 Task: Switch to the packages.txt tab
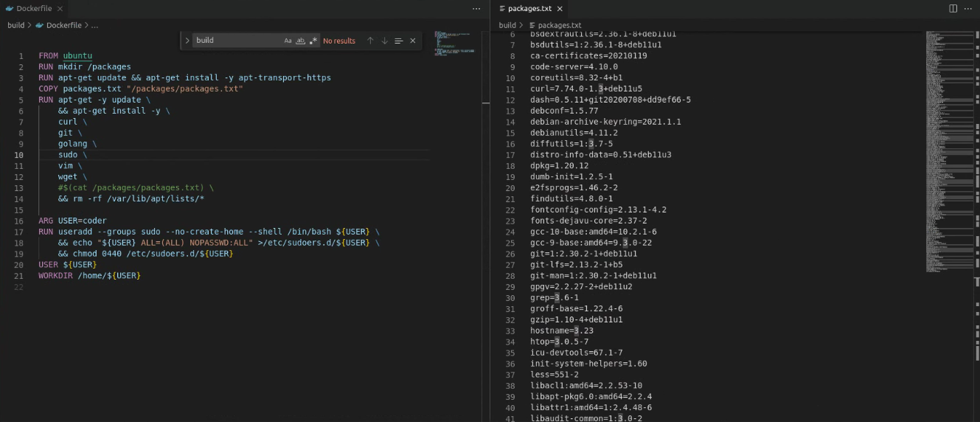529,8
